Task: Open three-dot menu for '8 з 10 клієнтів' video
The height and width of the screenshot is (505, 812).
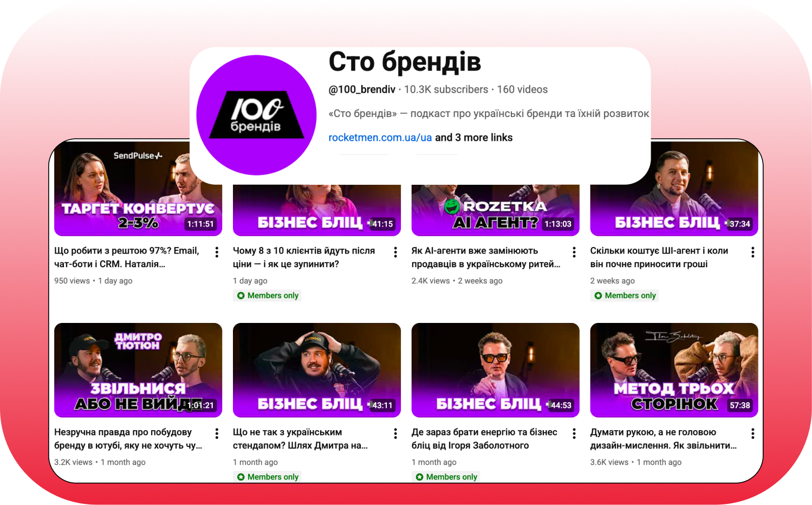Action: pyautogui.click(x=395, y=252)
